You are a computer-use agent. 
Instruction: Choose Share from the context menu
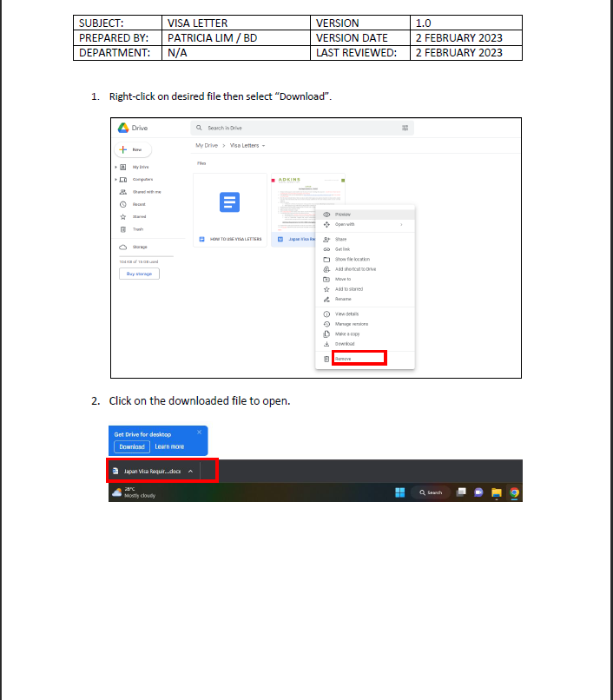click(x=366, y=240)
